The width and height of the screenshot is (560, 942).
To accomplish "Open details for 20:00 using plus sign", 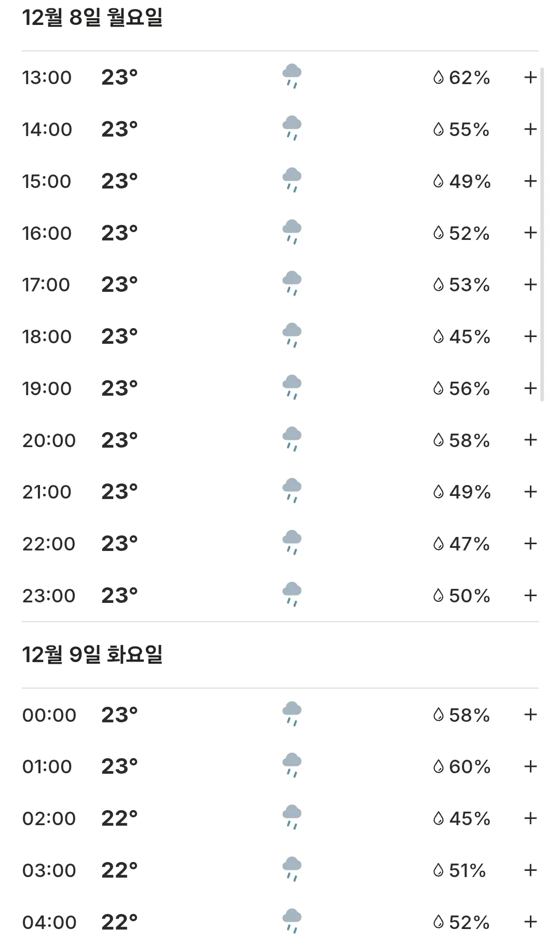I will click(x=530, y=440).
